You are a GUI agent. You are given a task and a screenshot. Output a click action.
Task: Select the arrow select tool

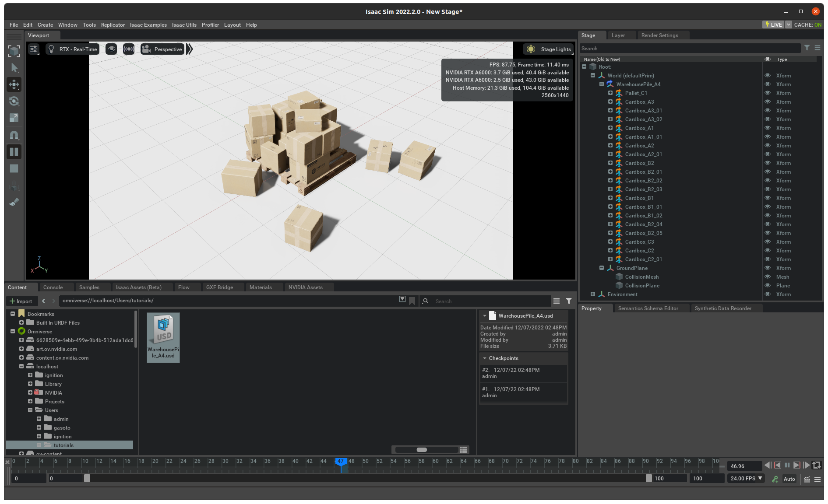coord(14,68)
